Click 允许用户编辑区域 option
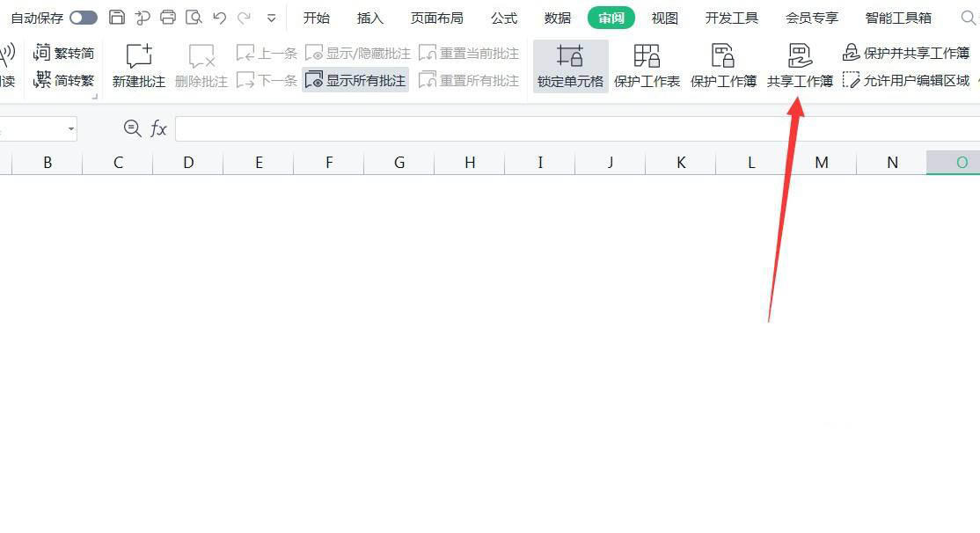Screen dimensions: 980x533 click(905, 80)
